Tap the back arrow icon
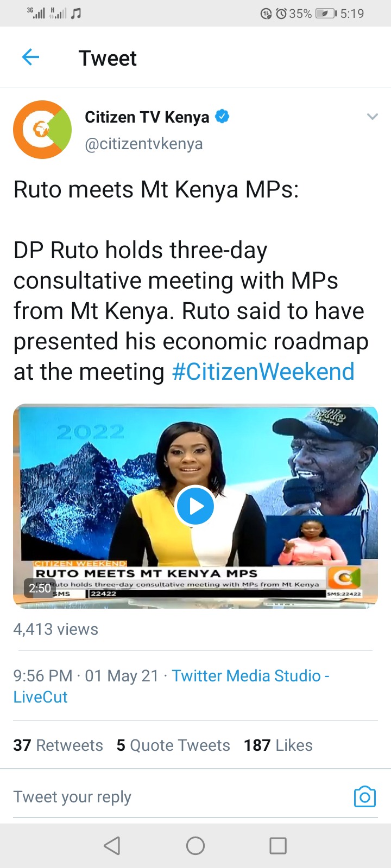This screenshot has height=868, width=391. [30, 57]
